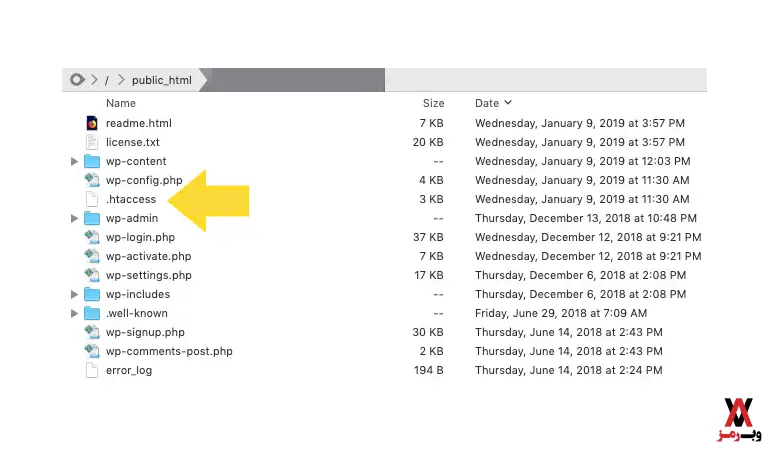Expand the wp-admin disclosure triangle

tap(74, 218)
